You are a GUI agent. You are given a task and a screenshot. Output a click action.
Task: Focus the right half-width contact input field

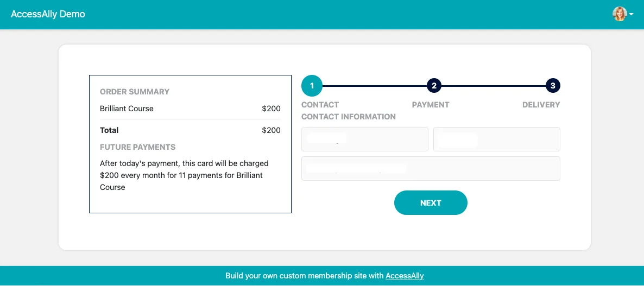[x=496, y=139]
